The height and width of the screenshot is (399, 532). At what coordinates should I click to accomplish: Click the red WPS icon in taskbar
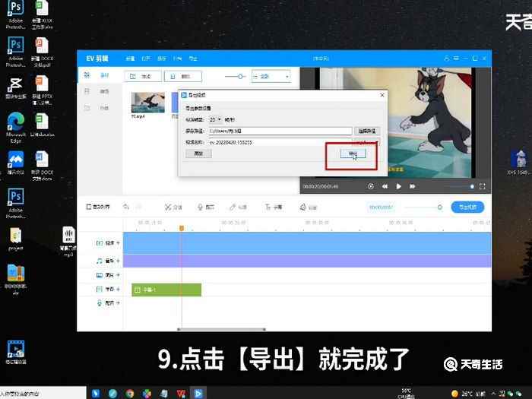click(x=181, y=393)
